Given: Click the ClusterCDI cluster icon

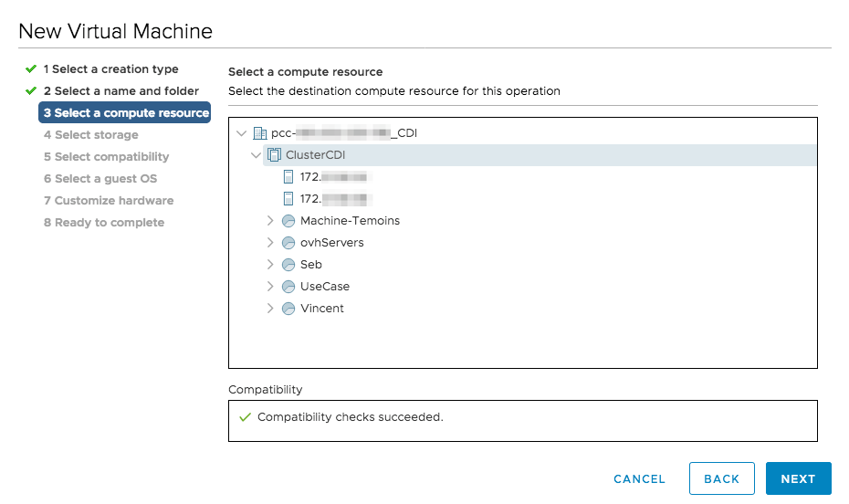Looking at the screenshot, I should [x=274, y=155].
